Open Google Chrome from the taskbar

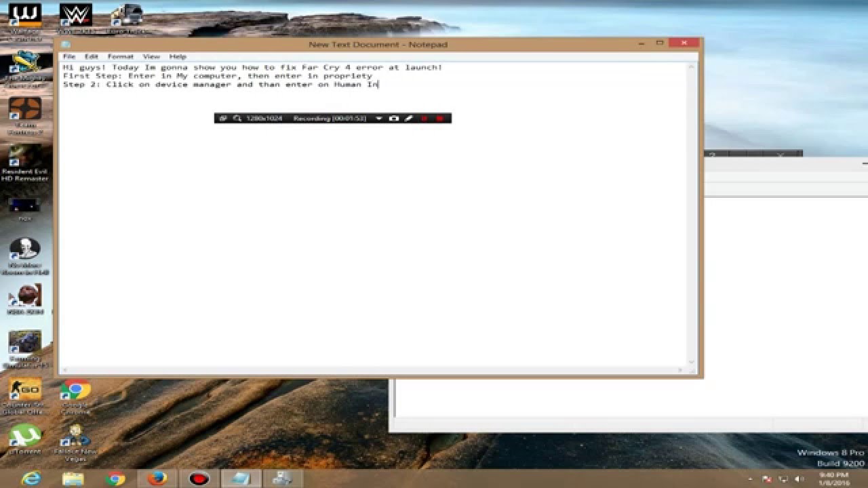pos(115,479)
